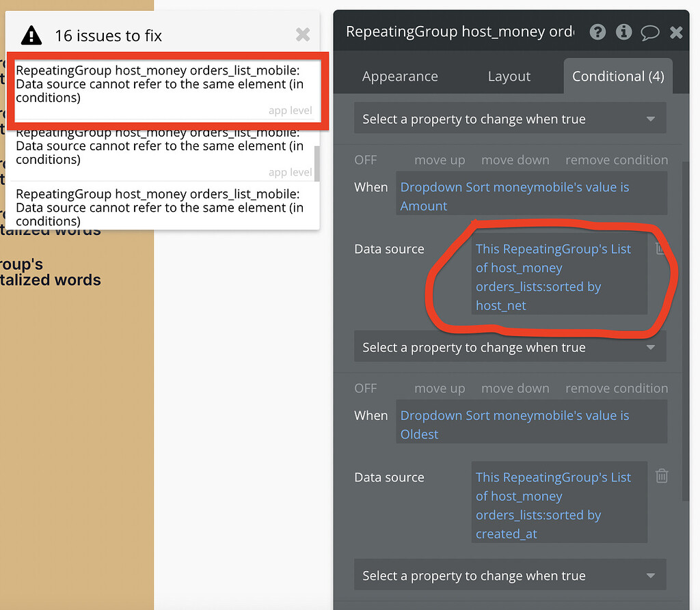The height and width of the screenshot is (610, 700).
Task: Open the bottom property-to-change dropdown
Action: (x=509, y=574)
